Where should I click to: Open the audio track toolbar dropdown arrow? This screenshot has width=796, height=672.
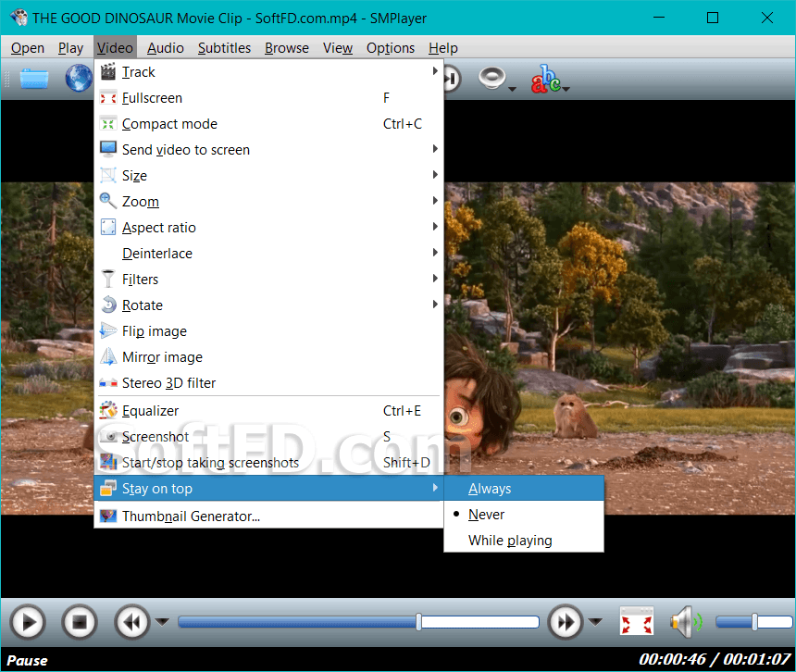click(512, 89)
